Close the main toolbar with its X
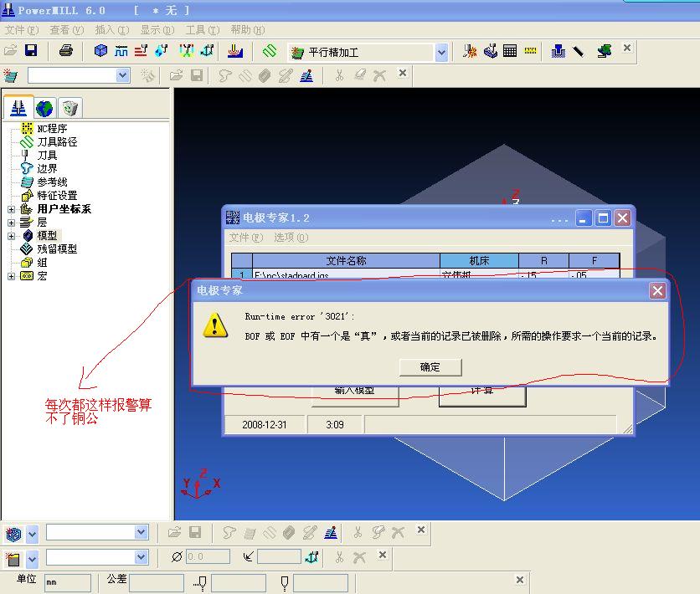Screen dimensions: 700x594 point(627,48)
